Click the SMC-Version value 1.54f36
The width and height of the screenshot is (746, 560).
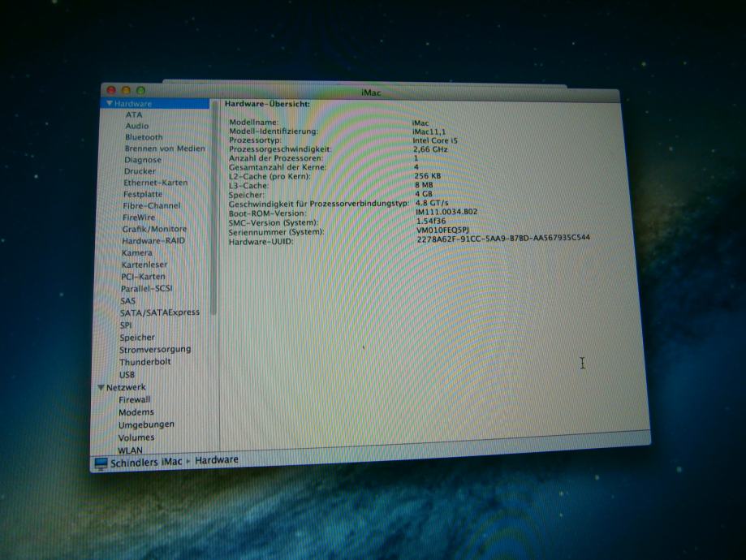tap(430, 222)
